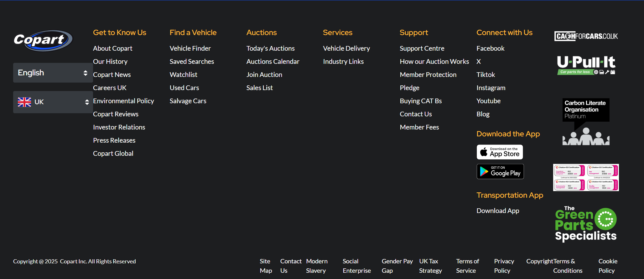Open Cookie Policy link
Screen dimensions: 644x279
608,266
